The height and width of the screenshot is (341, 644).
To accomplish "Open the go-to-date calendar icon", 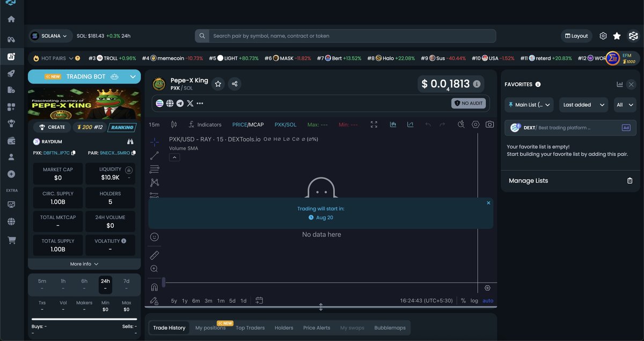I will pos(259,301).
